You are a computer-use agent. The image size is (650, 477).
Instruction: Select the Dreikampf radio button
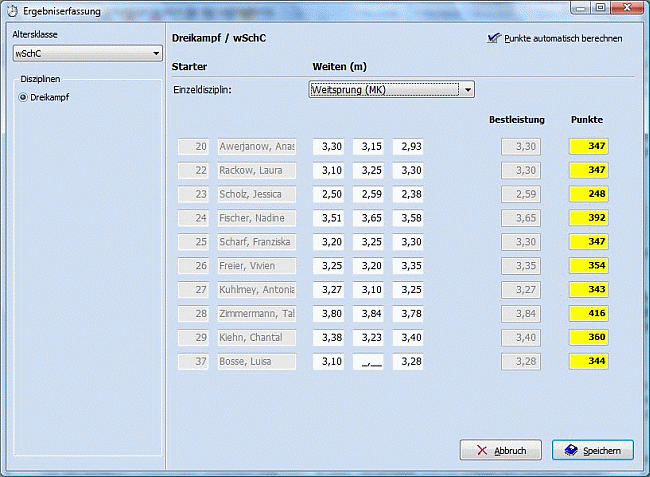[24, 98]
